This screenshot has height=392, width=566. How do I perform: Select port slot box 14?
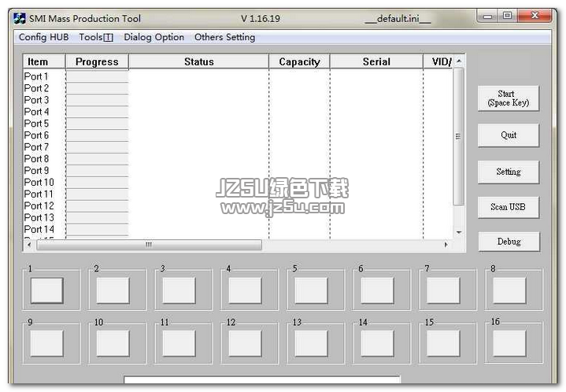tap(377, 344)
